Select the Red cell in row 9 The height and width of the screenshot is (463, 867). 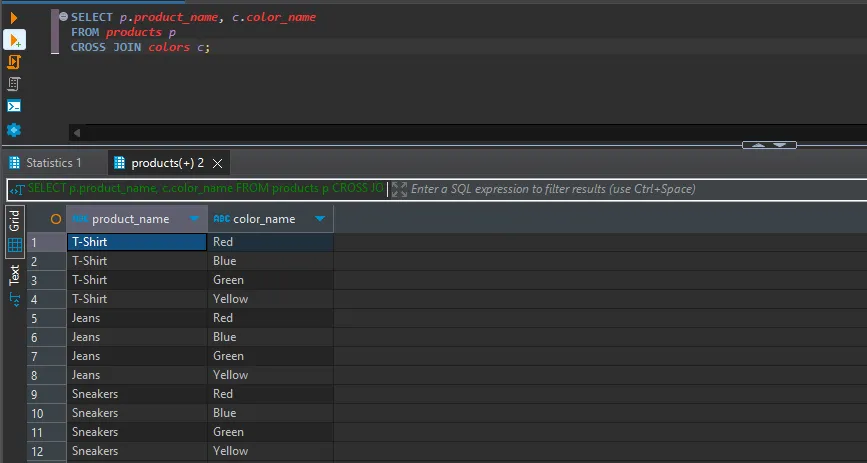pyautogui.click(x=270, y=394)
